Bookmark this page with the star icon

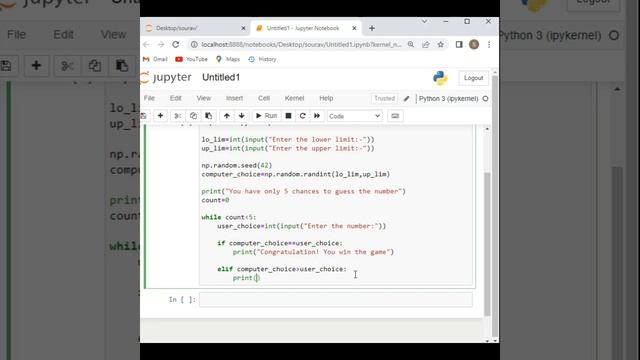[440, 44]
